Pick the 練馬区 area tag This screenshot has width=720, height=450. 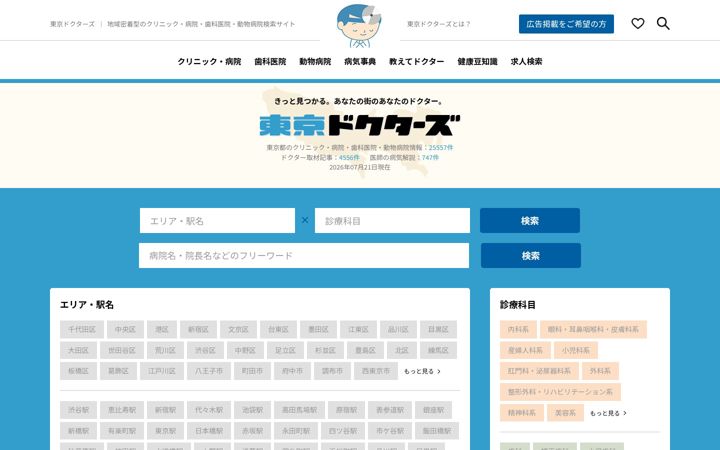[x=438, y=350]
